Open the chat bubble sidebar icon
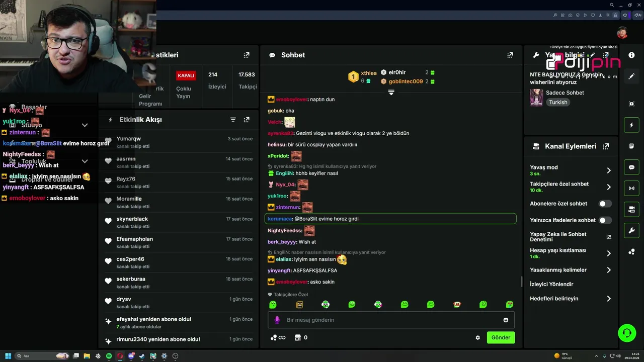Viewport: 644px width, 362px height. tap(631, 167)
